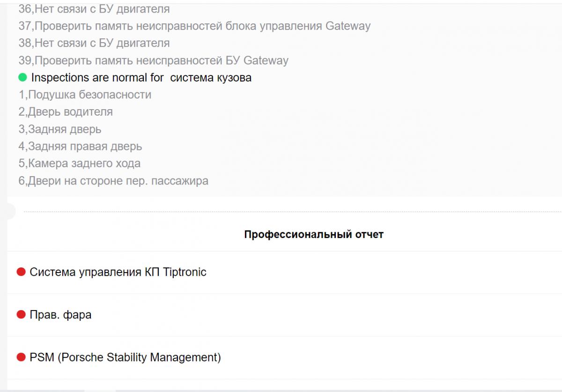Select line 38 Нет связи с БУ двигателя
The image size is (562, 392).
[94, 44]
